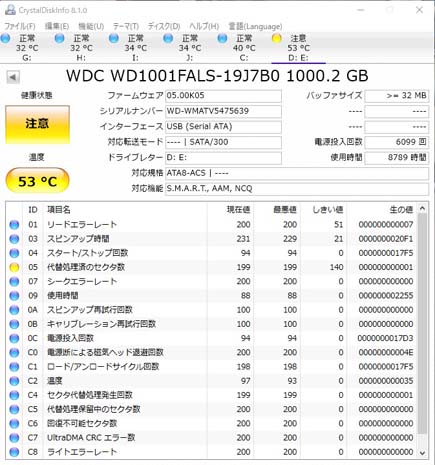Image resolution: width=435 pixels, height=465 pixels.
Task: Click the transfer mode field SATA/300
Action: point(223,142)
